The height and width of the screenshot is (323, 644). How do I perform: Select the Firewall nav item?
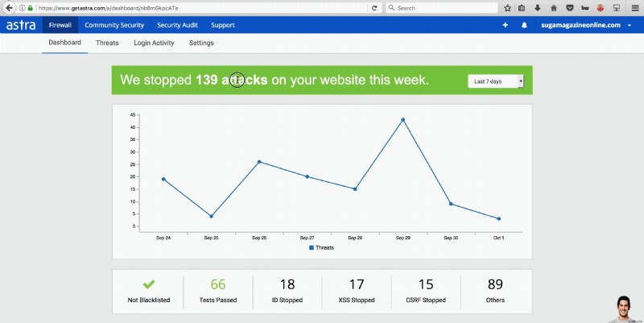[x=60, y=25]
